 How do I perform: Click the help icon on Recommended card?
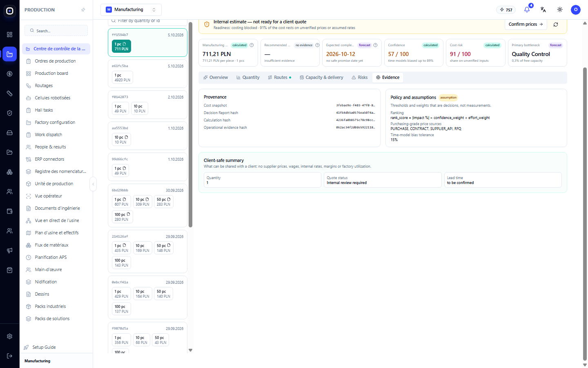click(317, 45)
